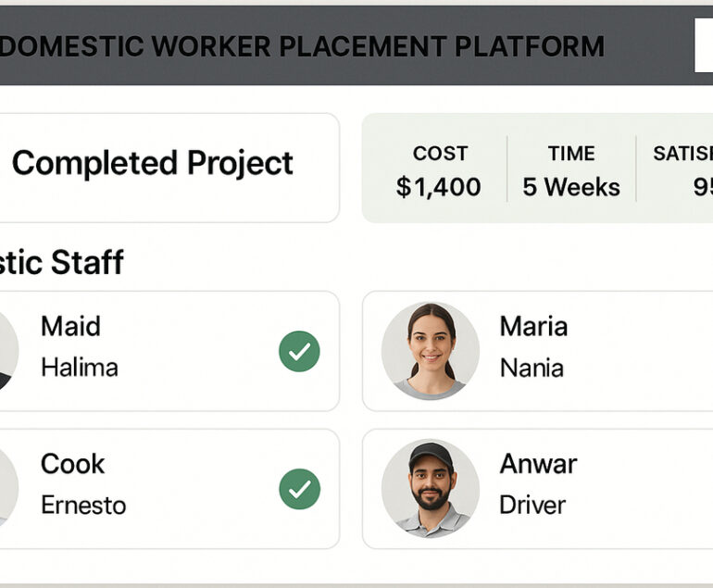
Task: Click the green checkmark on Maid card
Action: tap(299, 352)
